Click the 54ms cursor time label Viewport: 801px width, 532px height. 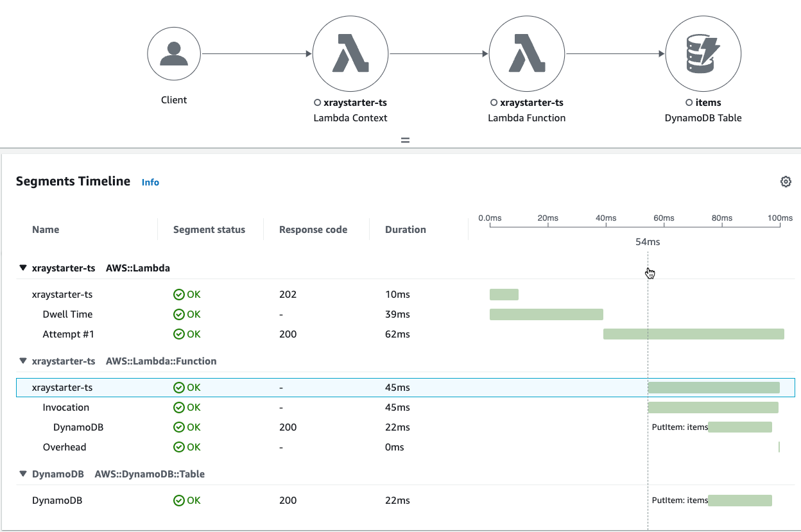point(648,242)
